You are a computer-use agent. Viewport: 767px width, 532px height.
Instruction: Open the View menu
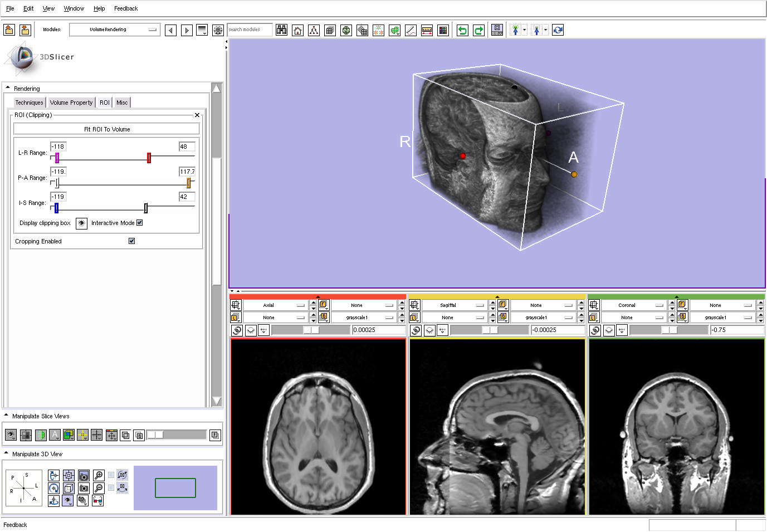point(48,8)
